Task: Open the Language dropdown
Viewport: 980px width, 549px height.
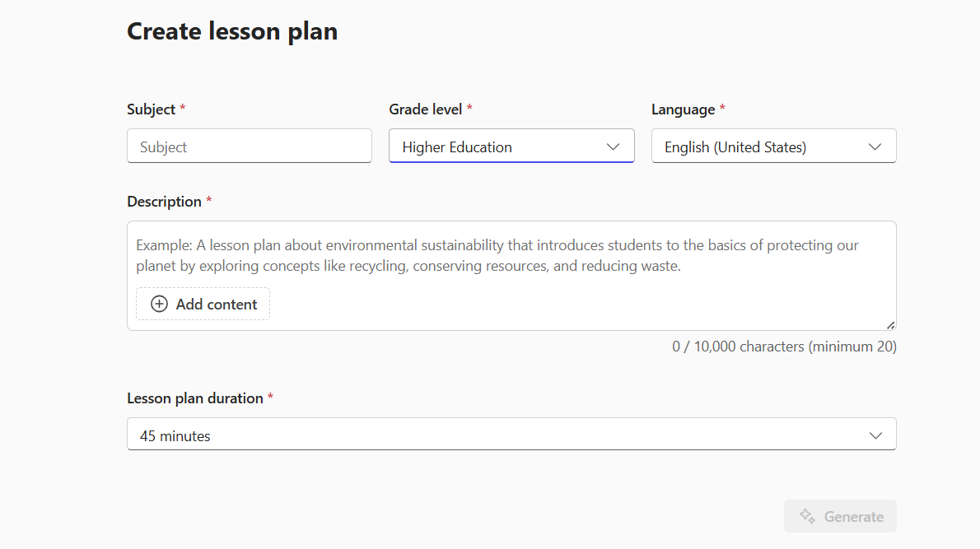Action: click(x=773, y=146)
